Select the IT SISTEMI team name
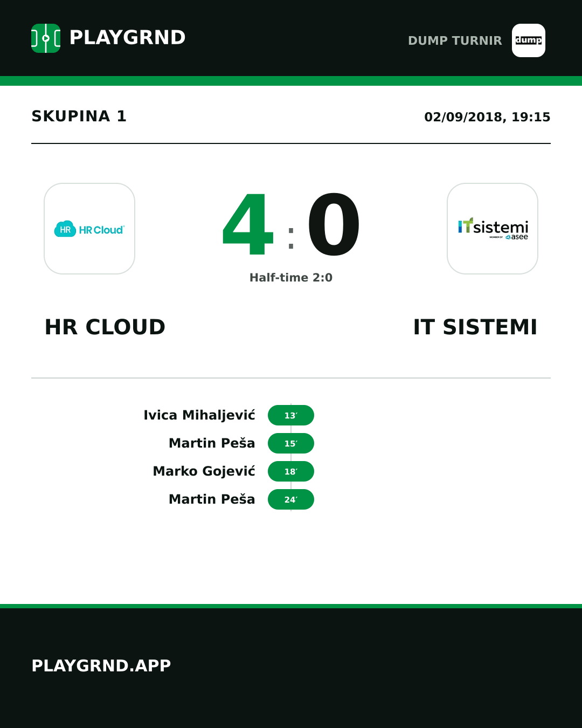Screen dimensions: 582x728 coord(475,327)
